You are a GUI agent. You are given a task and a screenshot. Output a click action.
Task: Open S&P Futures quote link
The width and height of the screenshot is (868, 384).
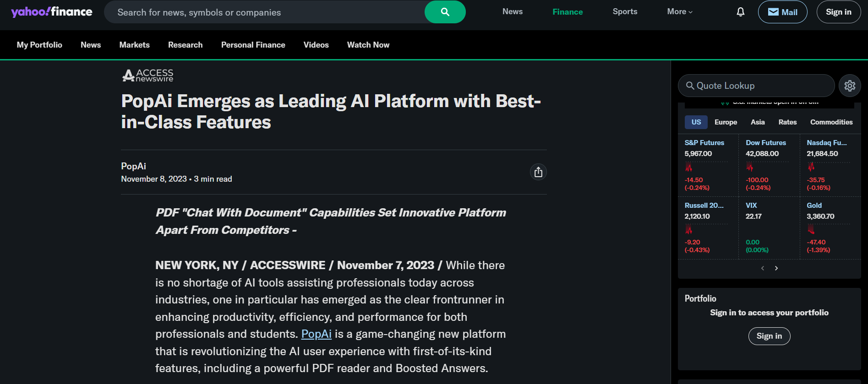click(704, 143)
